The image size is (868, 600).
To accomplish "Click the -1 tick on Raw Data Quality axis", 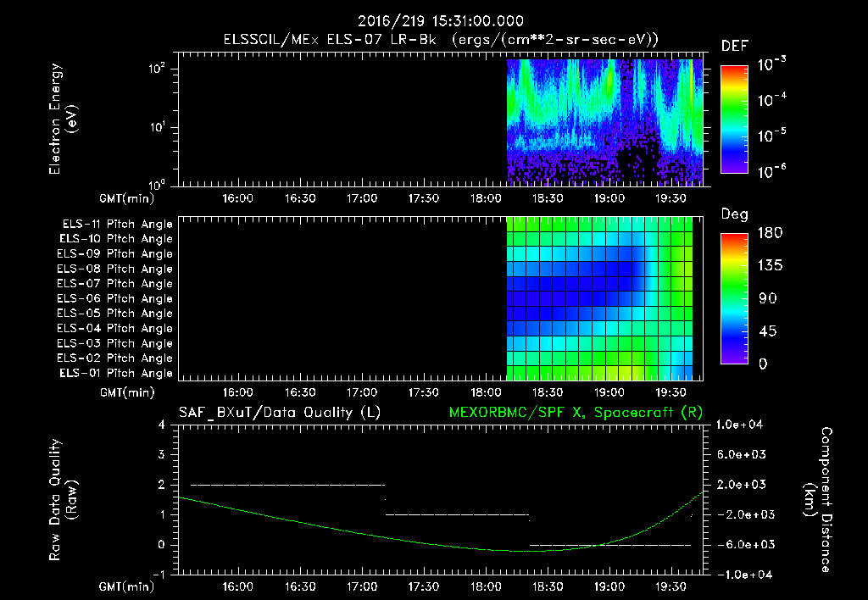I will pos(159,575).
